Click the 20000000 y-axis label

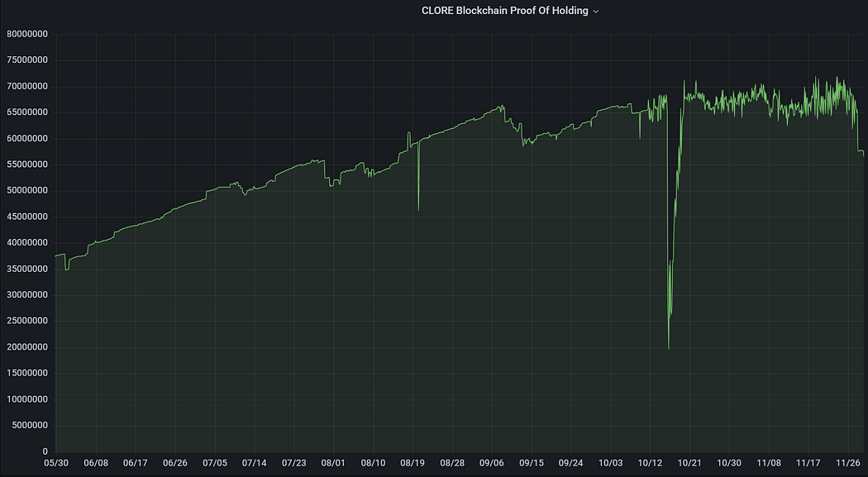[x=27, y=347]
